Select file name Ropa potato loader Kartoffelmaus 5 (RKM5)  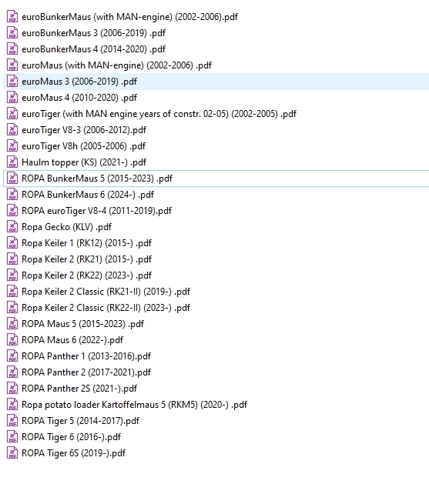[x=135, y=405]
